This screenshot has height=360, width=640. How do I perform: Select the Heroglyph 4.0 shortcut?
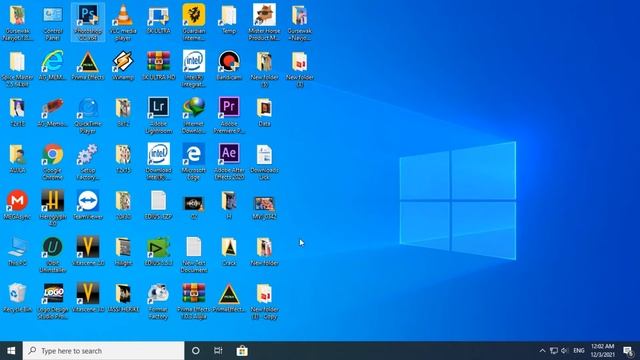pos(53,208)
